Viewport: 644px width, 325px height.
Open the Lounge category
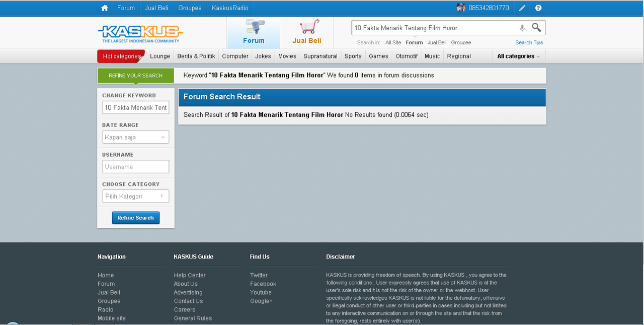pos(160,56)
